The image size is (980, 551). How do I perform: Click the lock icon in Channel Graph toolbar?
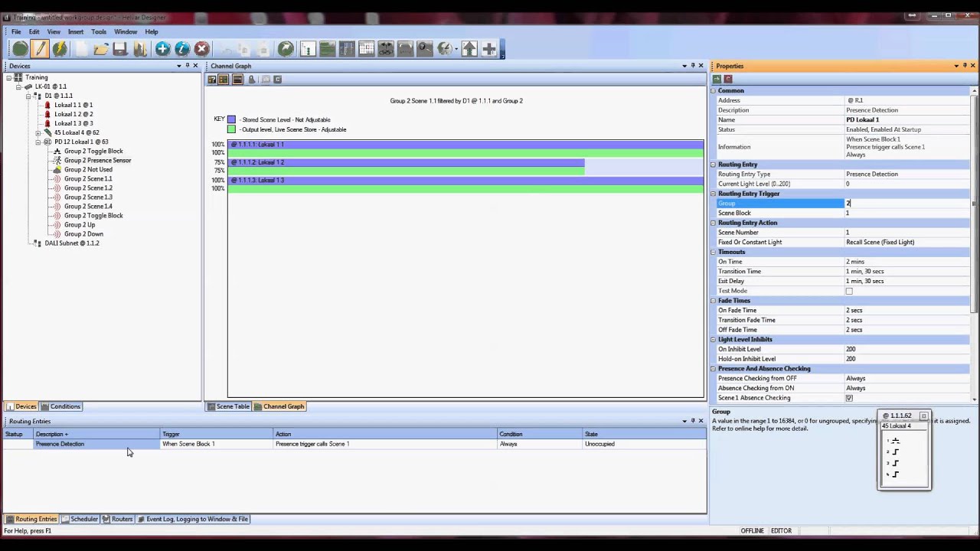(x=251, y=80)
